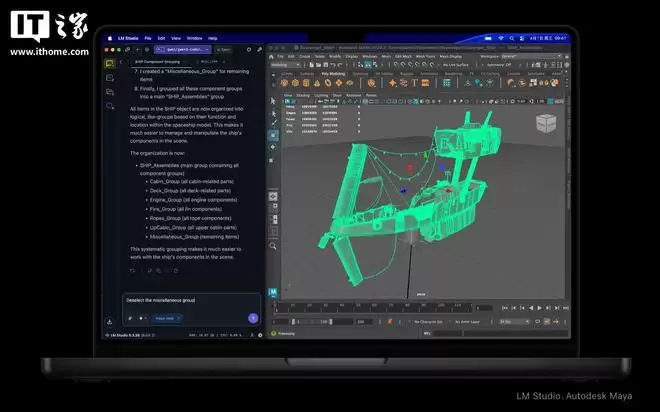660x412 pixels.
Task: Open the Window menu in LM Studio menu bar
Action: [x=194, y=38]
